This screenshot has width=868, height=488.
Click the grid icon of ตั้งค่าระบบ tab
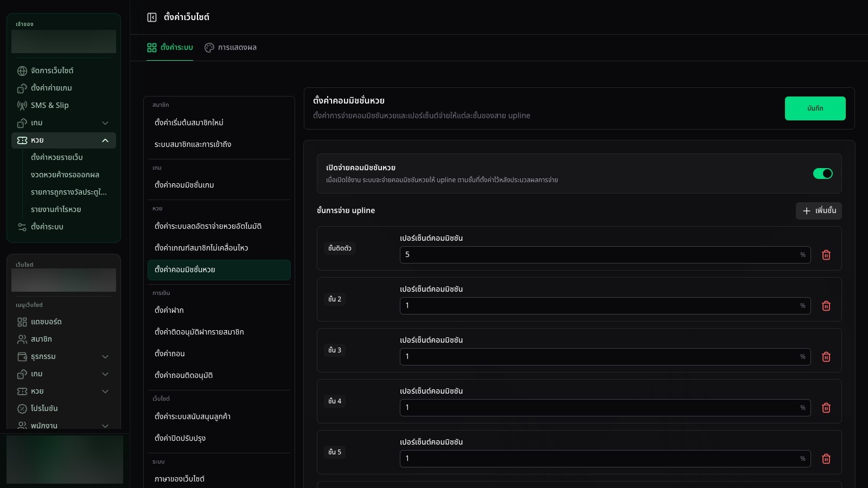(x=152, y=48)
